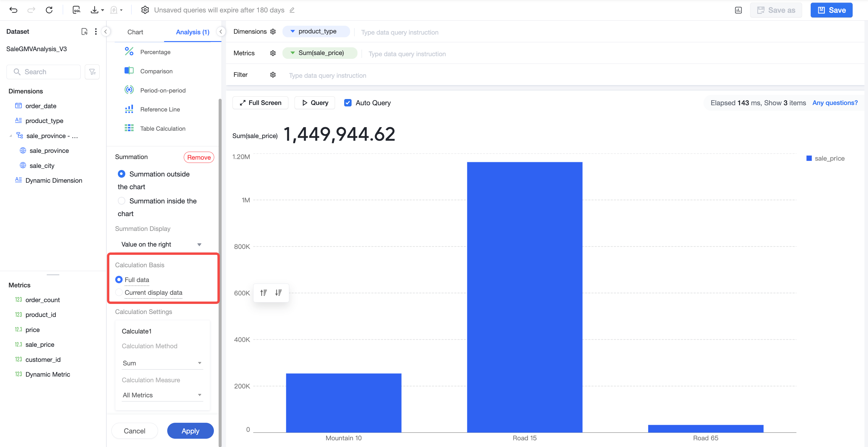Screen dimensions: 868x447
Task: Open the All Metrics dropdown
Action: pos(162,395)
